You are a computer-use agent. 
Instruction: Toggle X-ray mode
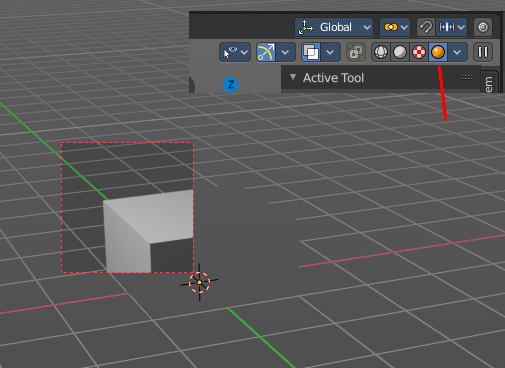coord(356,52)
